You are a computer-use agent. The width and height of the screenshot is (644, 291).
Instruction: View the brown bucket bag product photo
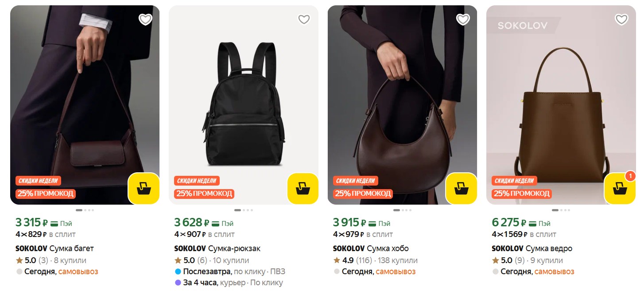click(x=561, y=105)
